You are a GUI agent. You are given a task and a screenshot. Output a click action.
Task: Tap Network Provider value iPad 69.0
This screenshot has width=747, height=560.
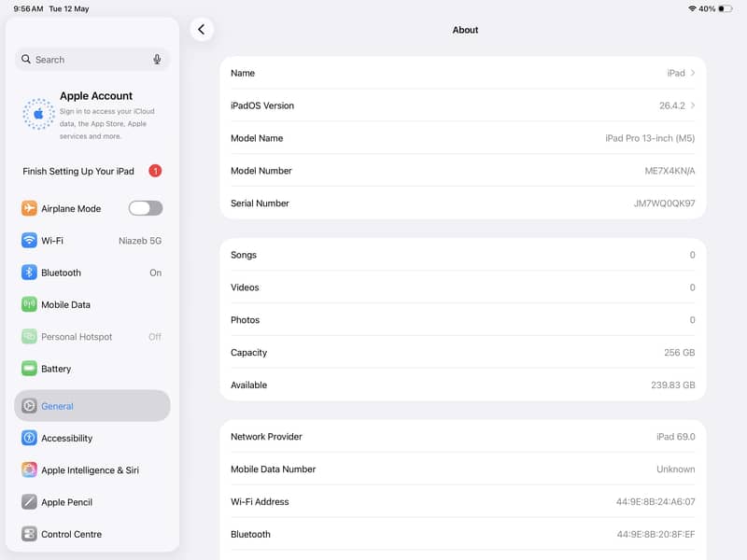(675, 437)
